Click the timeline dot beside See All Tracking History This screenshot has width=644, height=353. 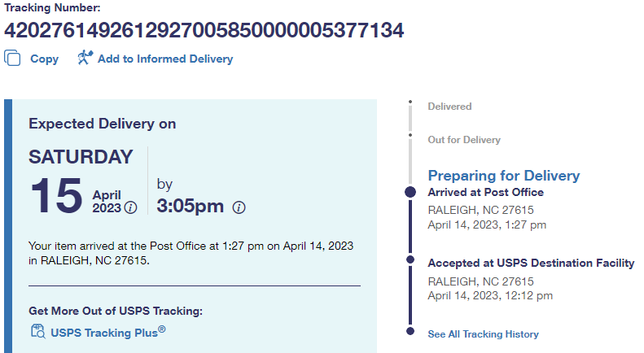[410, 331]
